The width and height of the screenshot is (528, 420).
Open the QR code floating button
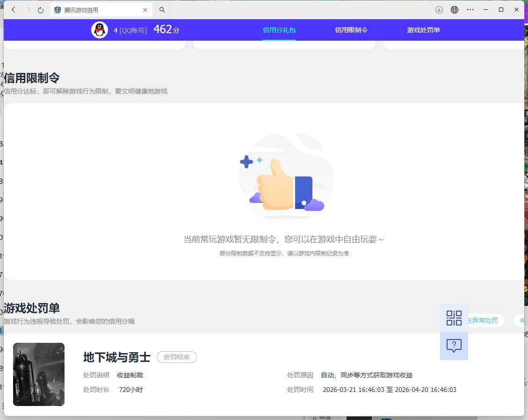pyautogui.click(x=454, y=318)
